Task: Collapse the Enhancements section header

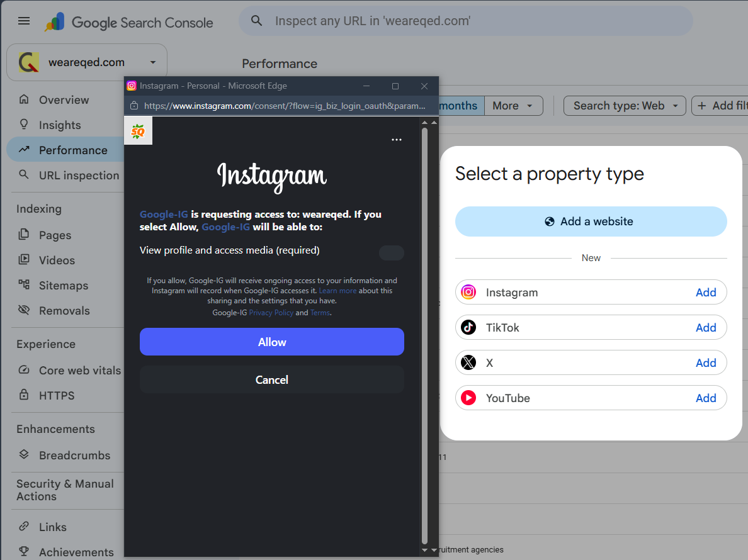Action: pos(56,429)
